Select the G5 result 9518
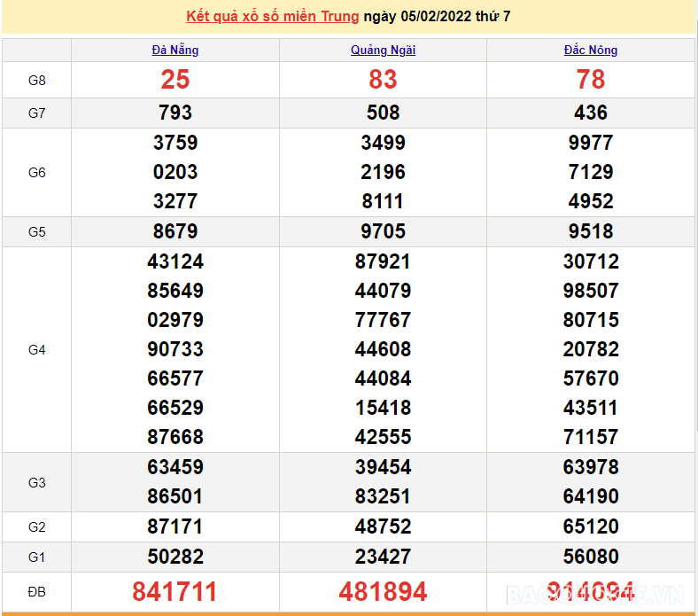Screen dimensions: 698x616 click(x=591, y=231)
